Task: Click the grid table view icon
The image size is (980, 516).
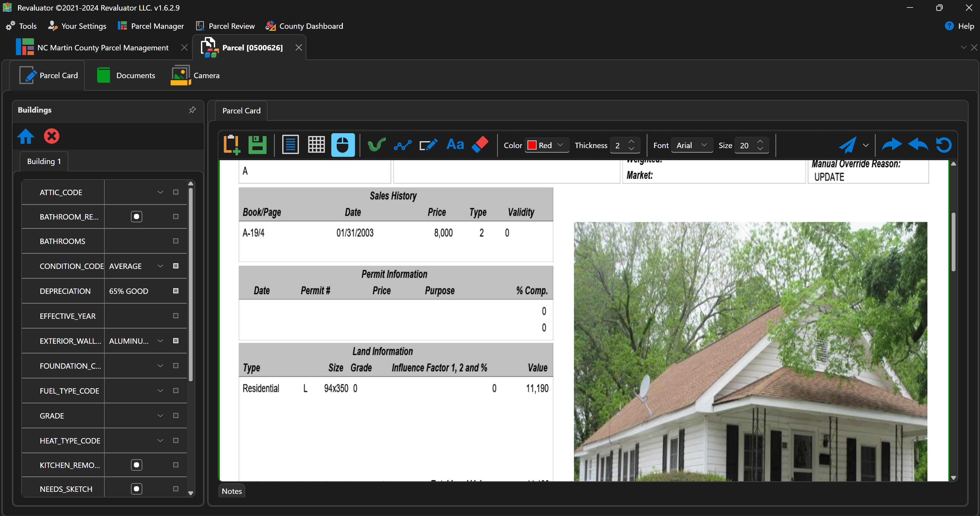Action: [316, 145]
